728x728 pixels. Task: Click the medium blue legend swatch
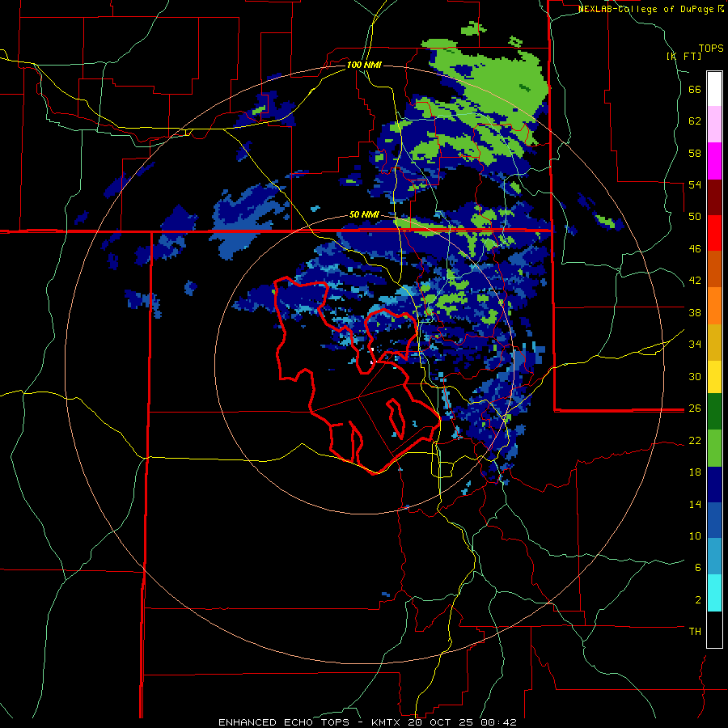714,520
